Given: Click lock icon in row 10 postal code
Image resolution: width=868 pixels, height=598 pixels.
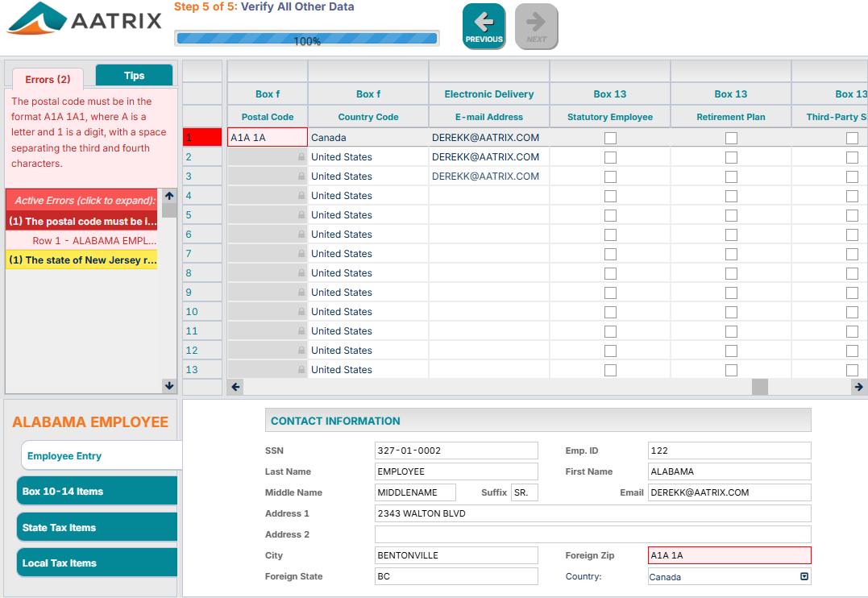Looking at the screenshot, I should tap(301, 312).
